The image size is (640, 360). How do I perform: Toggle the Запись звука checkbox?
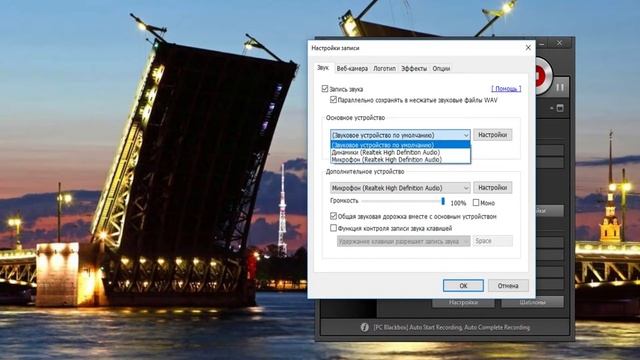[325, 89]
